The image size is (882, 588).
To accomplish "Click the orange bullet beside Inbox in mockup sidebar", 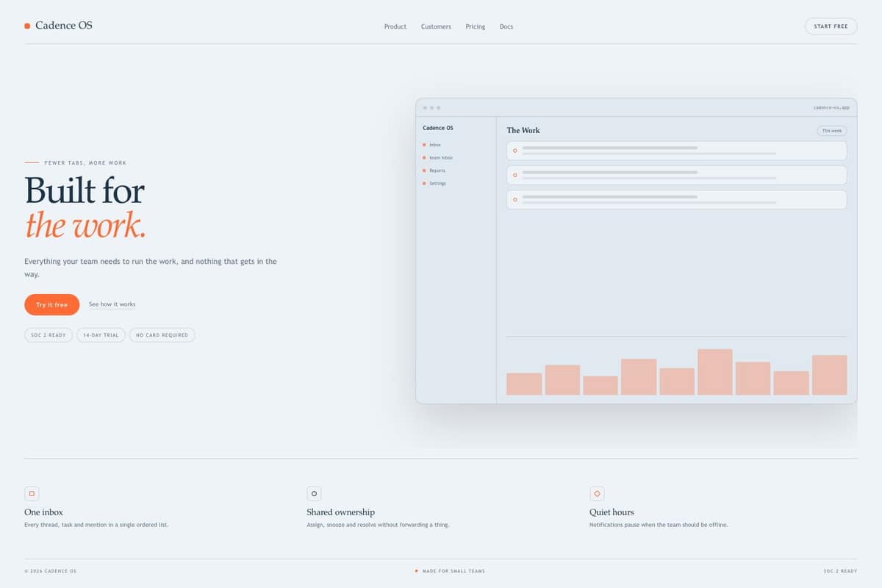I will [424, 145].
